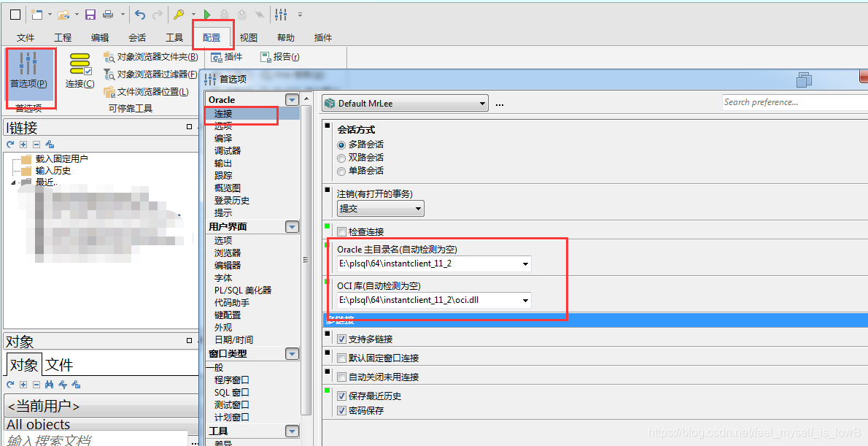Open 对象浏览器过滤器(F)
The height and width of the screenshot is (446, 868).
150,74
